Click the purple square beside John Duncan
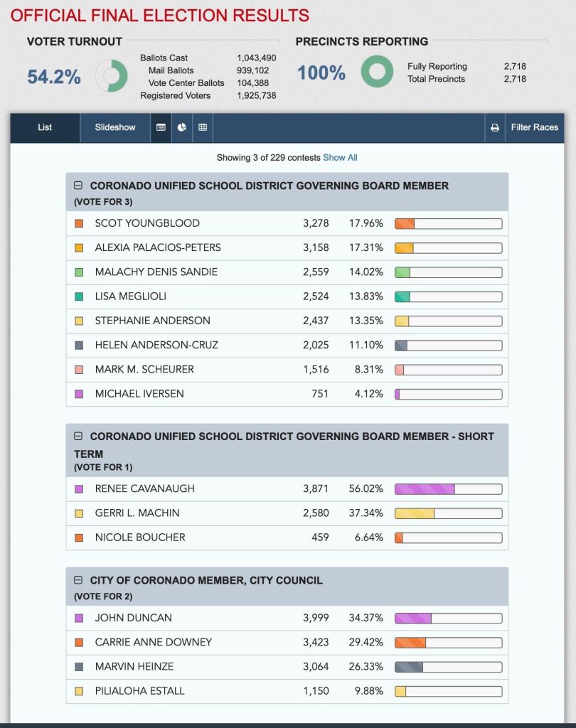This screenshot has height=728, width=576. (79, 618)
